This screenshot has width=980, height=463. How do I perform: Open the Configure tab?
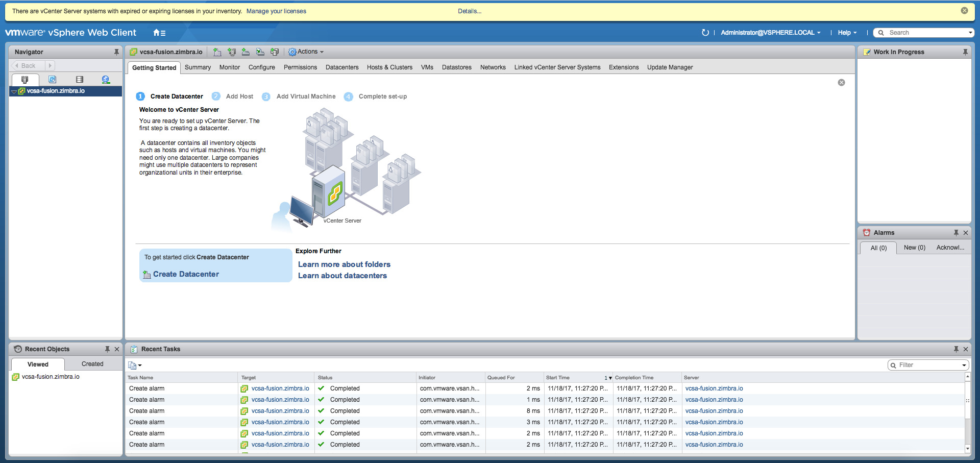262,67
